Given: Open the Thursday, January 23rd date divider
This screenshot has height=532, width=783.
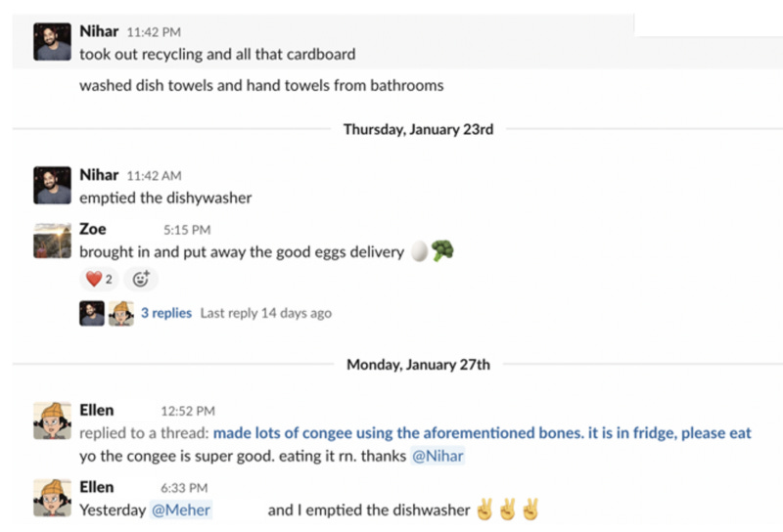Looking at the screenshot, I should click(419, 129).
